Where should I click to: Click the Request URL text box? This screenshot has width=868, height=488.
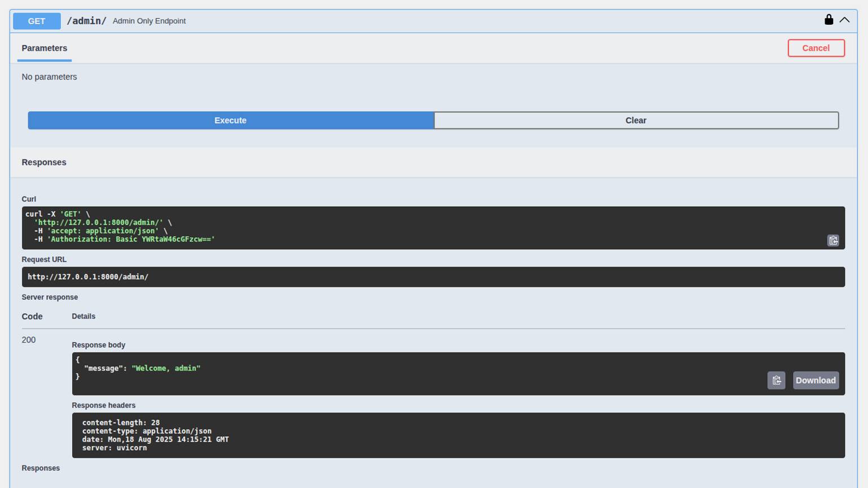(x=433, y=277)
